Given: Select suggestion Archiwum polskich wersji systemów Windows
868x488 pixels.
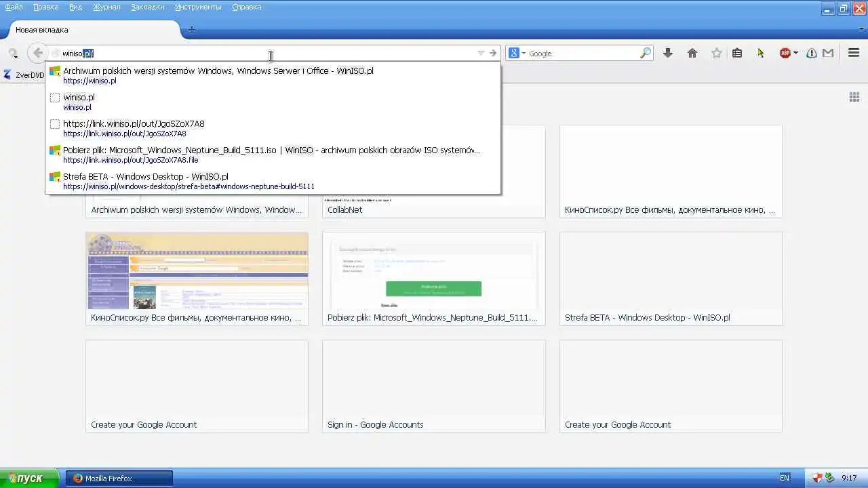Looking at the screenshot, I should [273, 75].
